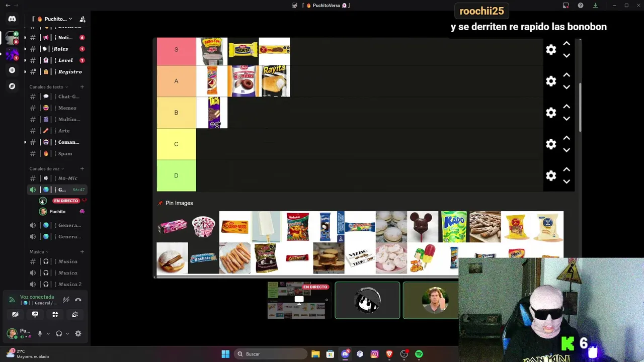Open Discord user settings gear
Image resolution: width=644 pixels, height=362 pixels.
78,333
